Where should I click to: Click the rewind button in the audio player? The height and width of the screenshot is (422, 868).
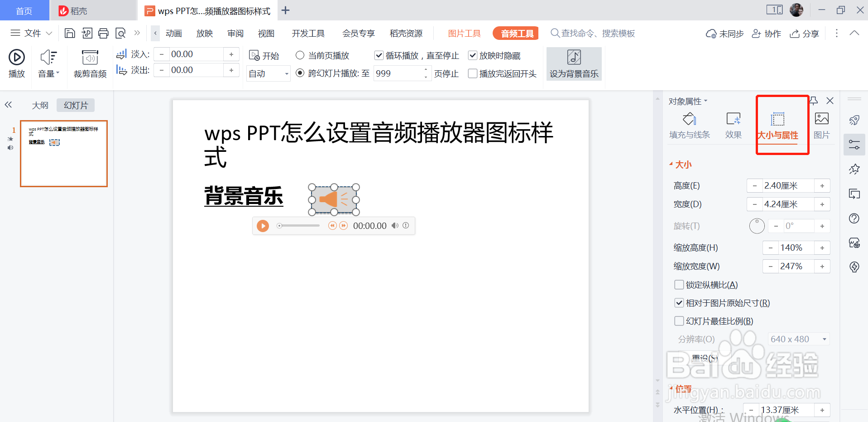click(332, 225)
